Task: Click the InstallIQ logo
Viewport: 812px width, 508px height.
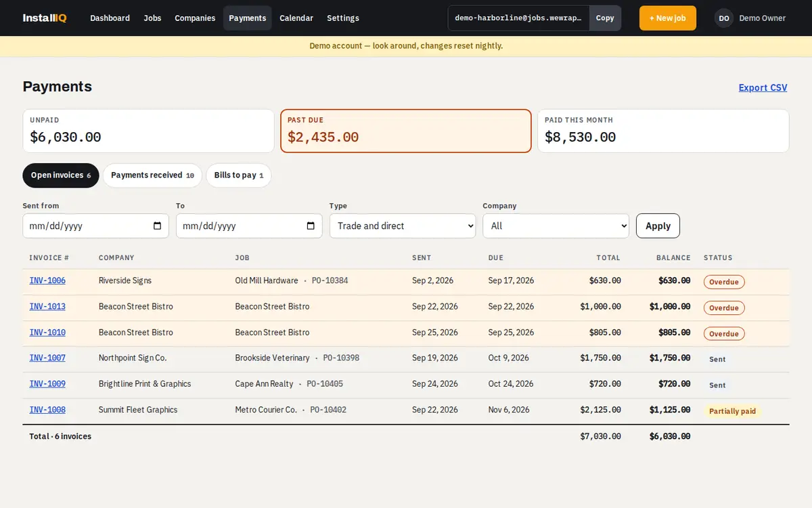Action: coord(45,18)
